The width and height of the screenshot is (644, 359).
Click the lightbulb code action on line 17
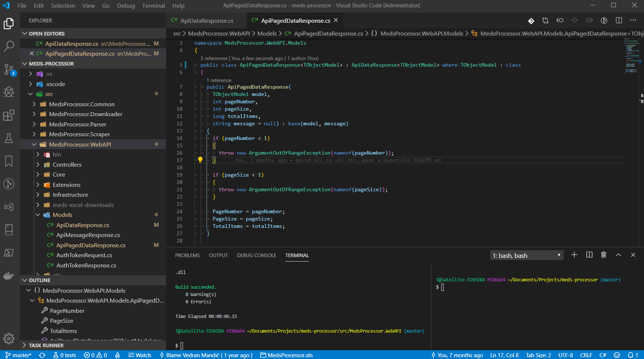(200, 160)
